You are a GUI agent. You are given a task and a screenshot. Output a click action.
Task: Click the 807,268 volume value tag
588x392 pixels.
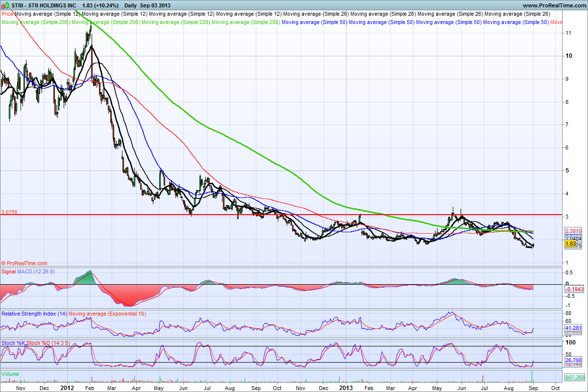tap(575, 377)
